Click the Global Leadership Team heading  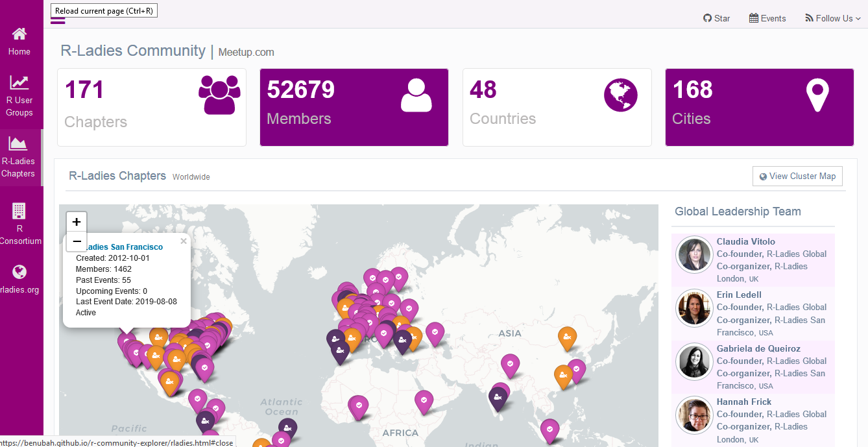pyautogui.click(x=738, y=211)
